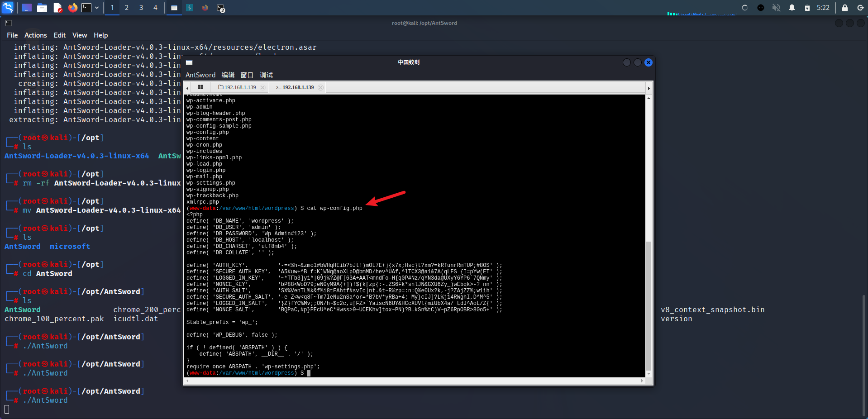Click the AntSword shell command prompt input
Image resolution: width=868 pixels, height=419 pixels.
(309, 373)
